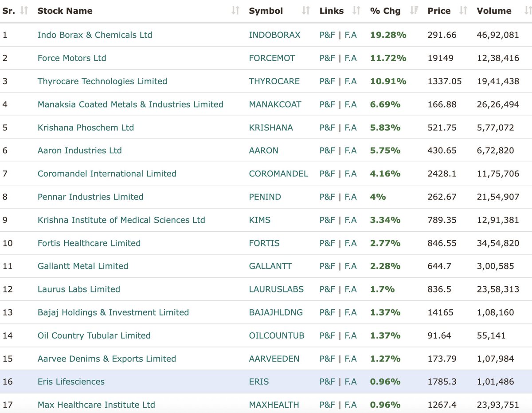Image resolution: width=532 pixels, height=413 pixels.
Task: Click AARVEEDEN symbol link
Action: point(274,358)
